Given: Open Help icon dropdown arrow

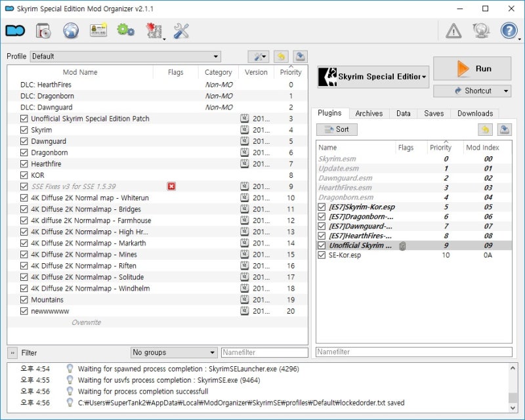Looking at the screenshot, I should point(519,39).
